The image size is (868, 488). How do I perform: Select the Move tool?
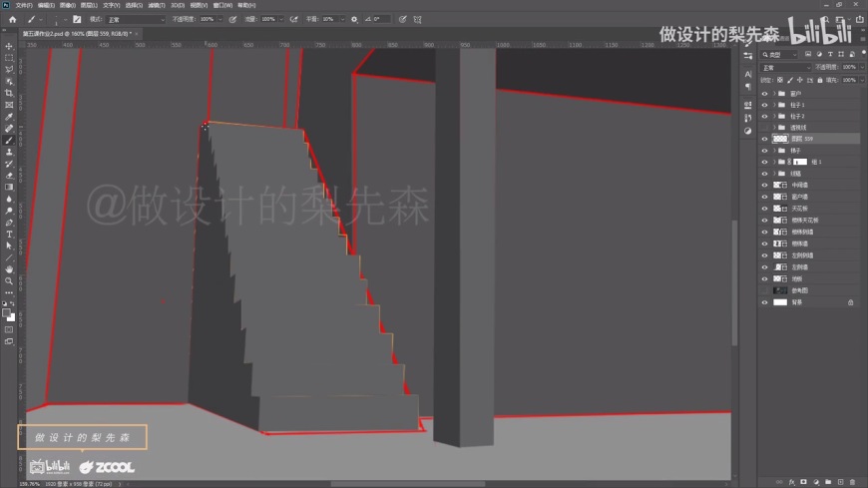coord(9,46)
